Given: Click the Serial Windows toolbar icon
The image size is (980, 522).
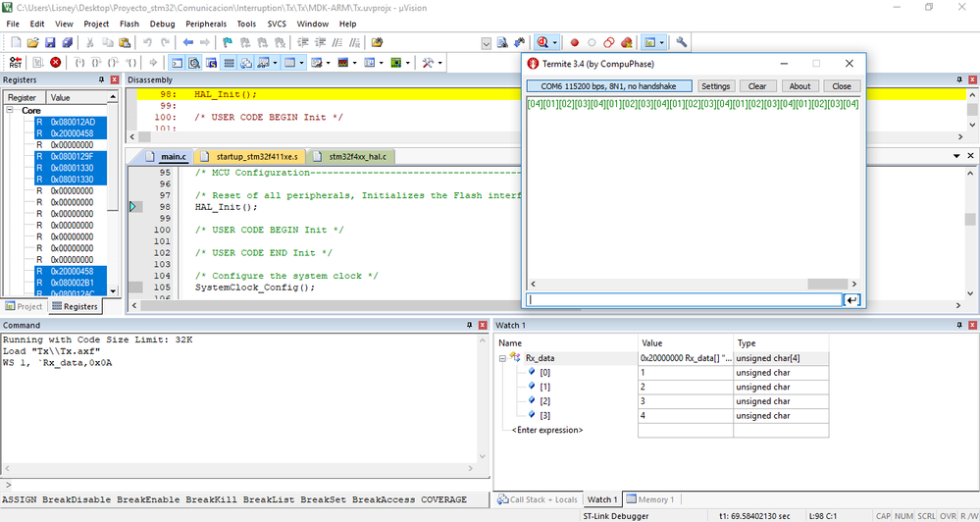Looking at the screenshot, I should (x=317, y=63).
